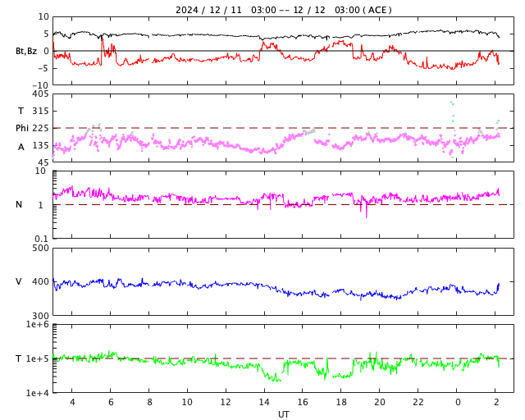Click the '22' hour tick on the x-axis
The image size is (525, 420).
(x=418, y=402)
